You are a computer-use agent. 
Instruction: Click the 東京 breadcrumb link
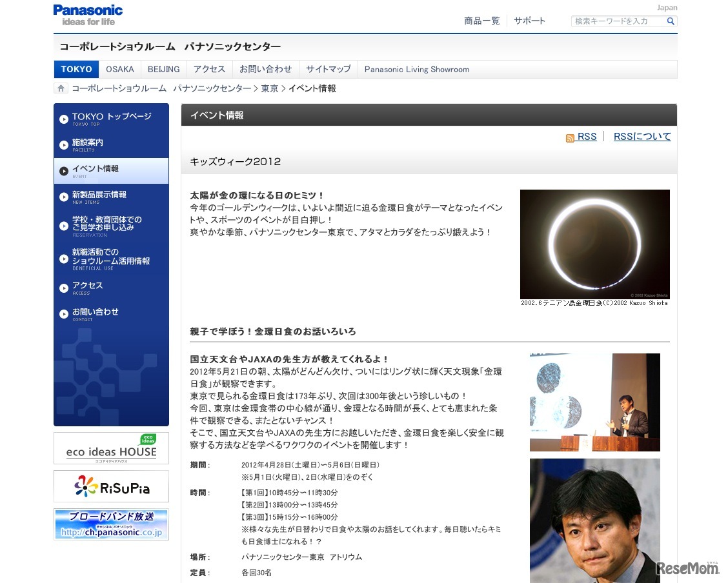(x=269, y=88)
